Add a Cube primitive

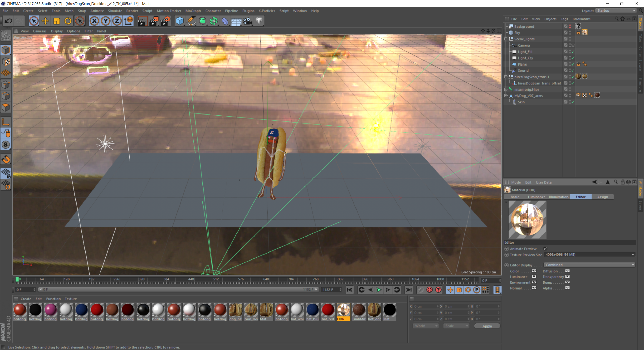coord(180,21)
